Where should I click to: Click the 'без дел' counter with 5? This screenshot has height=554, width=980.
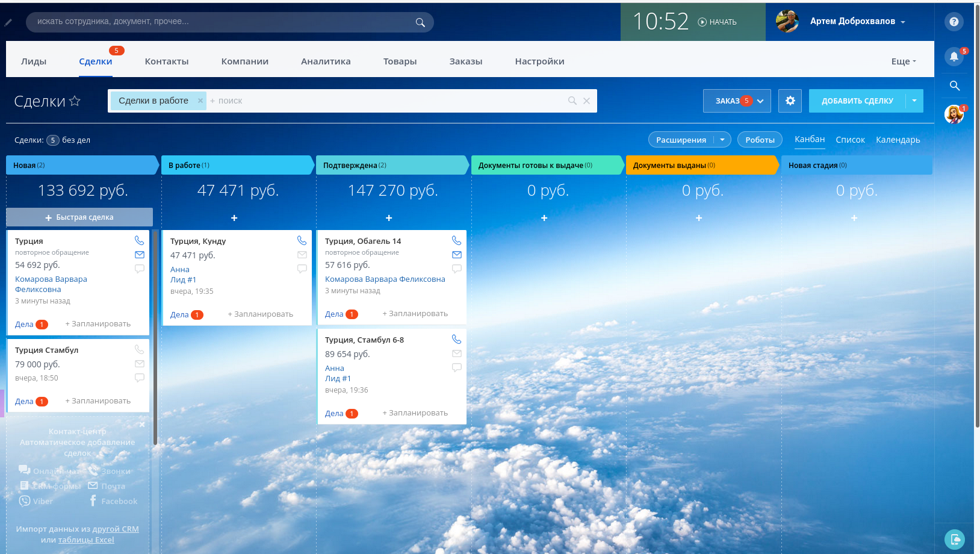pyautogui.click(x=68, y=140)
